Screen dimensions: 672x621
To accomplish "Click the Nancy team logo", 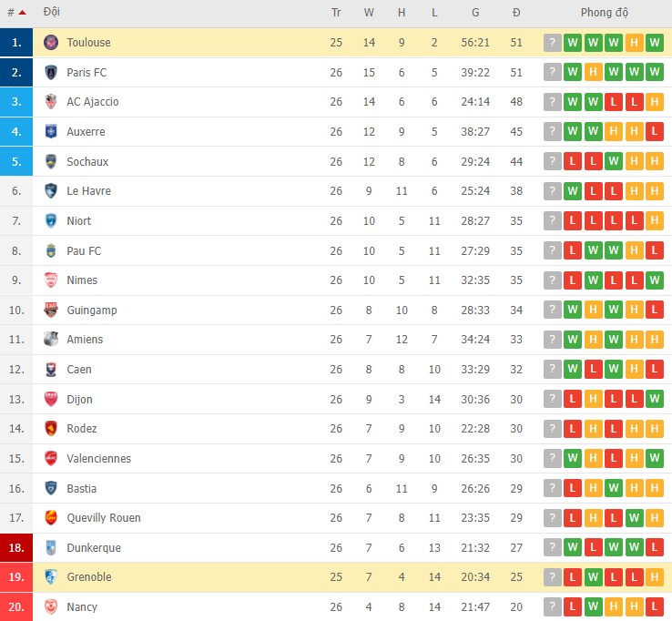I will [51, 607].
